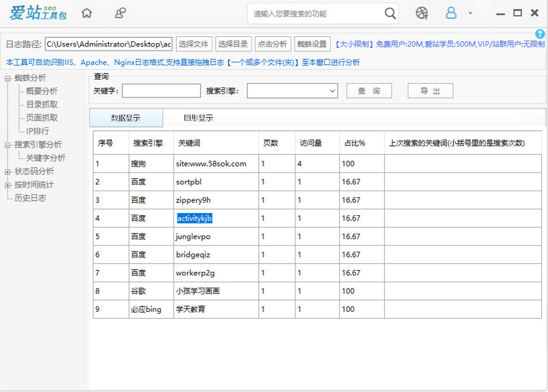Click the 选择文件 button
This screenshot has height=392, width=548.
coord(194,44)
